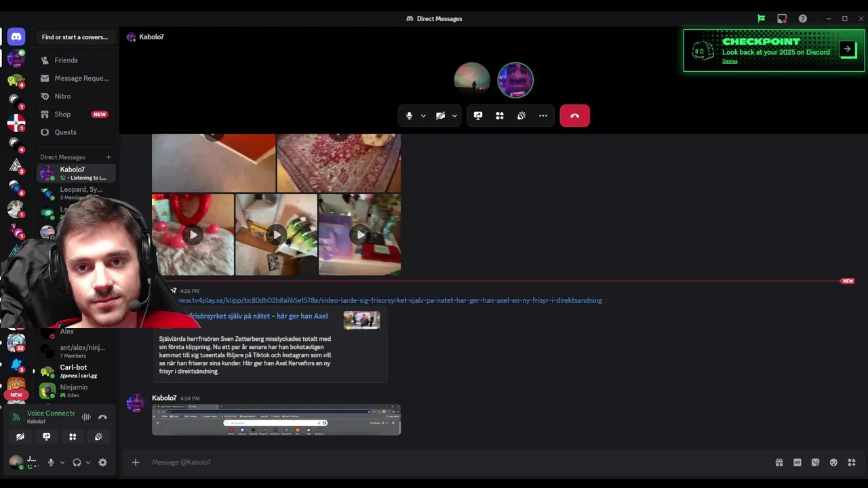Viewport: 868px width, 488px height.
Task: Open the server icon with 32 badge
Action: 16,343
